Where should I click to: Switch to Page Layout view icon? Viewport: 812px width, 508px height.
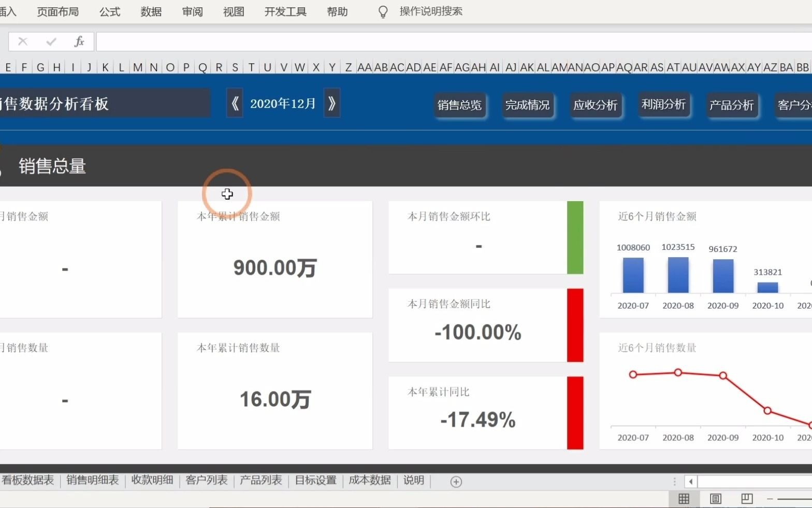click(716, 499)
